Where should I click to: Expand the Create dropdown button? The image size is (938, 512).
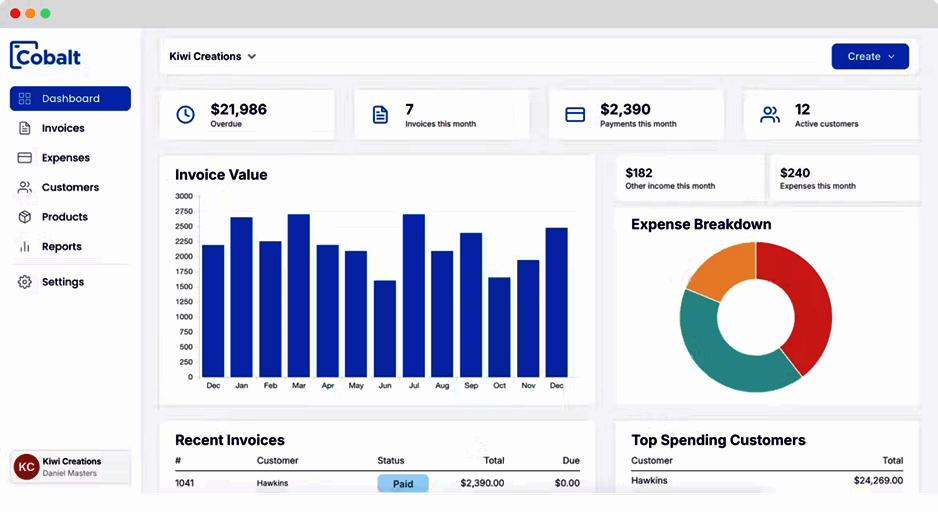tap(870, 56)
